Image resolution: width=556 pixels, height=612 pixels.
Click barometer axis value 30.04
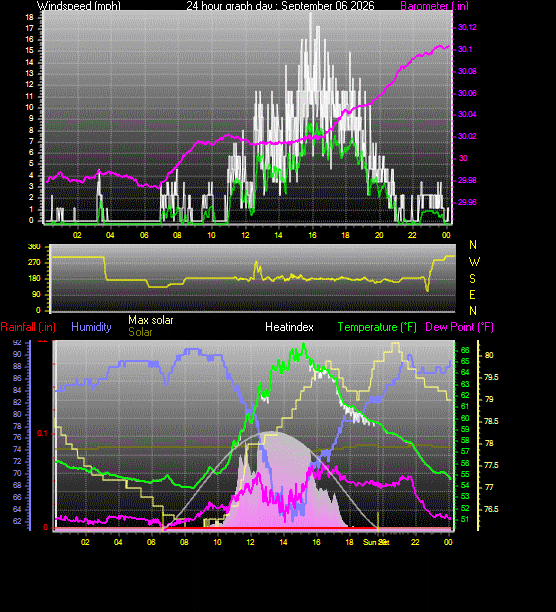[x=467, y=114]
